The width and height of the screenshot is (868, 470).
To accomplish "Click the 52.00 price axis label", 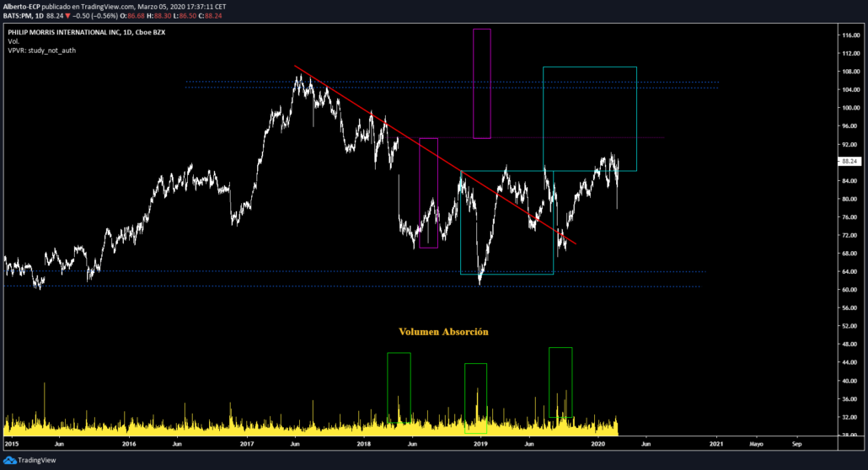I will coord(851,326).
